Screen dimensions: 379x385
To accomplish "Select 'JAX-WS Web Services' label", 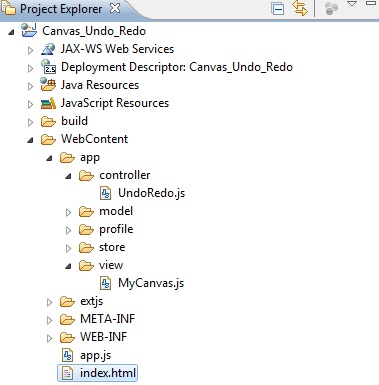I will [x=117, y=49].
